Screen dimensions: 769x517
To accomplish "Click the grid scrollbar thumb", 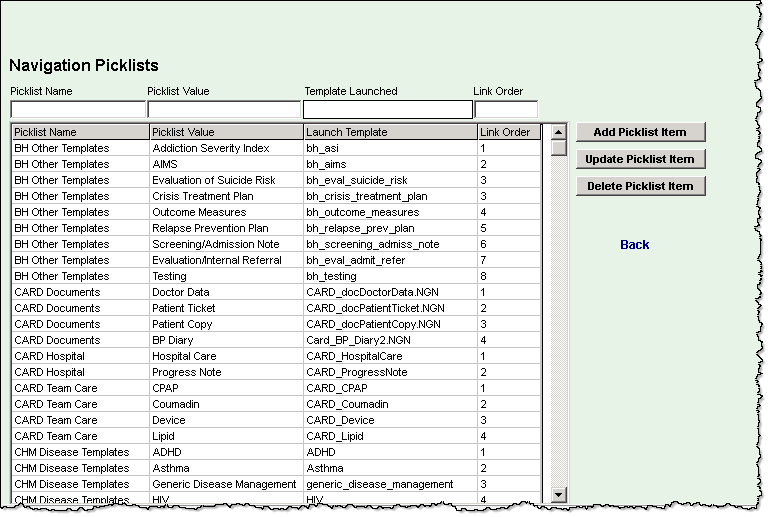I will point(558,148).
